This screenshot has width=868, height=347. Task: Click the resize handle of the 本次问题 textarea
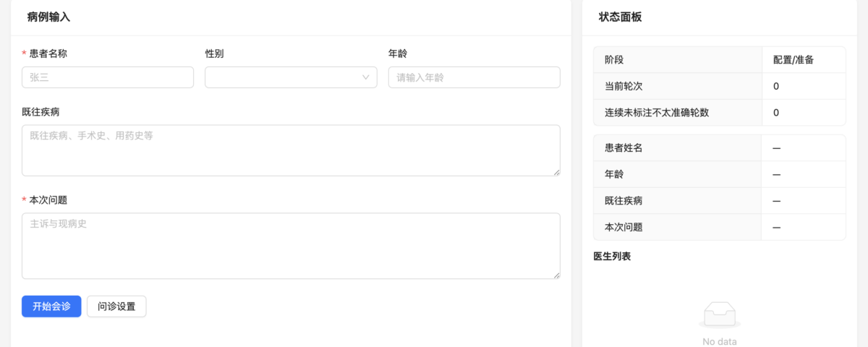pos(557,275)
